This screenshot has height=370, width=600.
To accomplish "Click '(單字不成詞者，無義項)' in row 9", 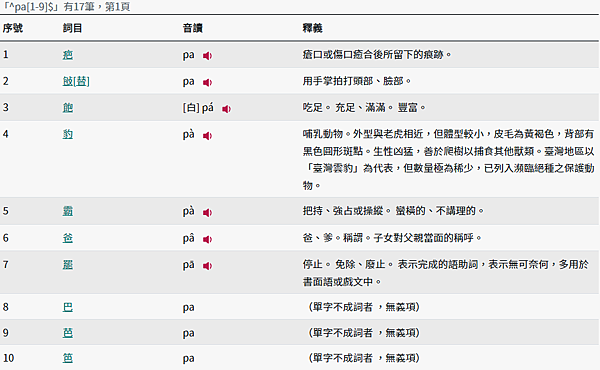I will (364, 333).
